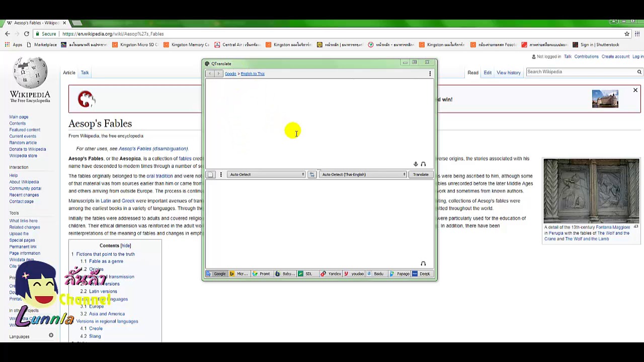Click into QTranslate translation output area
Viewport: 644px width, 362px height.
(319, 224)
